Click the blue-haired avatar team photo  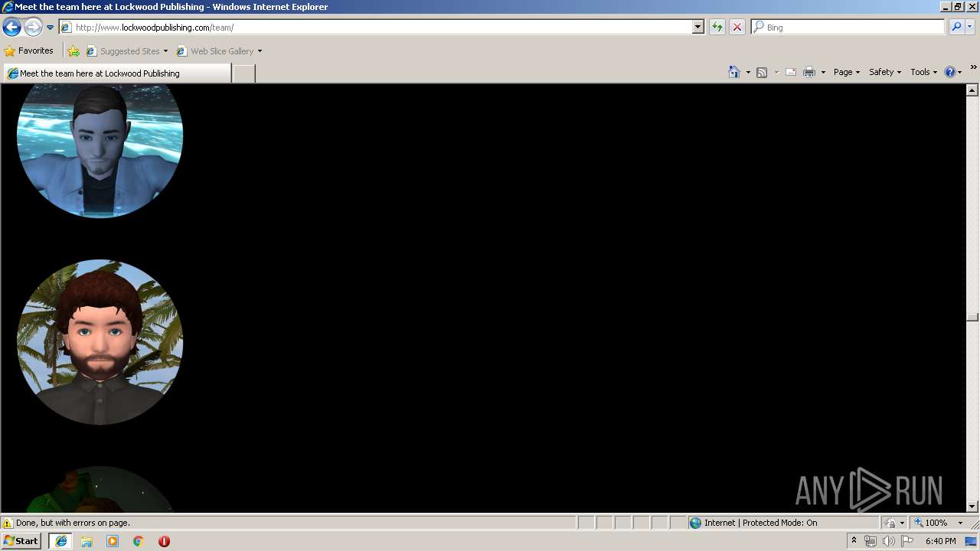click(x=100, y=151)
